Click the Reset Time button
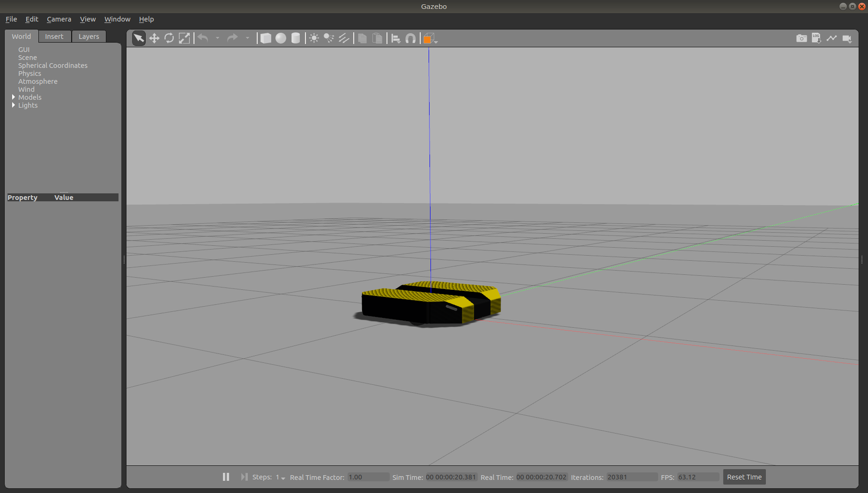868x493 pixels. pos(744,477)
